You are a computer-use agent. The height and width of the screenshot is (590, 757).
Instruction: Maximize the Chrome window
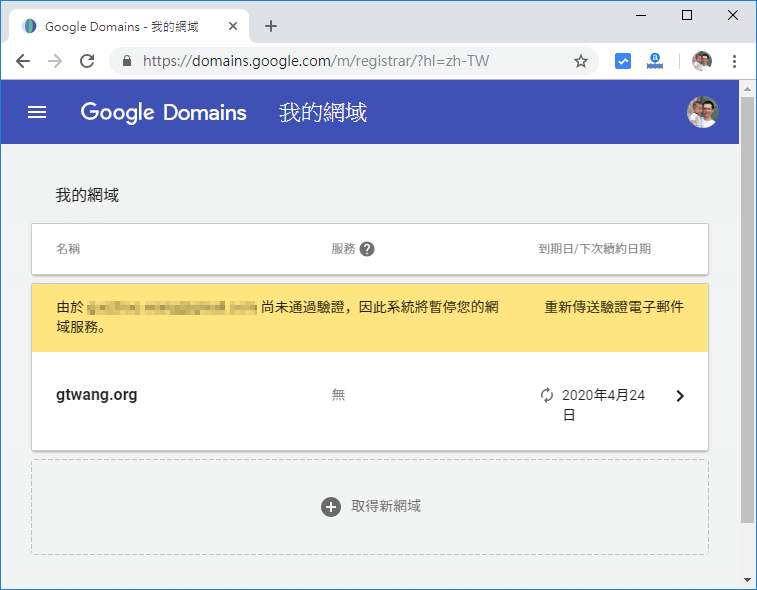[x=687, y=15]
